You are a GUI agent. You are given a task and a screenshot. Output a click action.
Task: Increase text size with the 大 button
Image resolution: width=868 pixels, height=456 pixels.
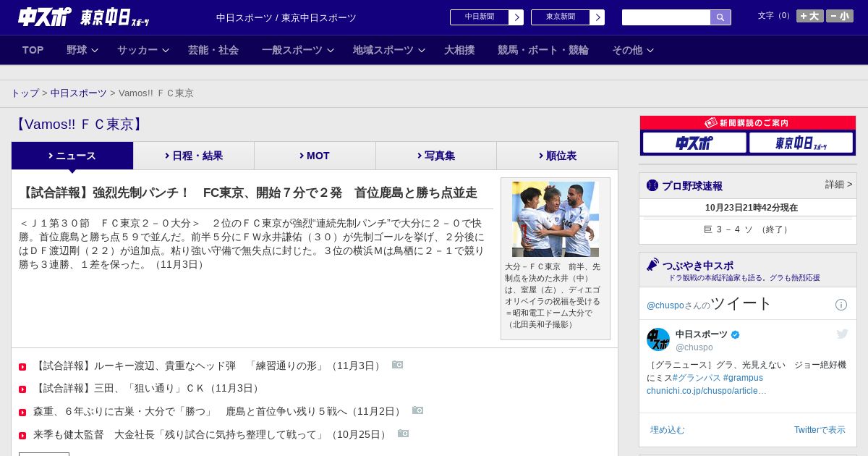coord(810,16)
